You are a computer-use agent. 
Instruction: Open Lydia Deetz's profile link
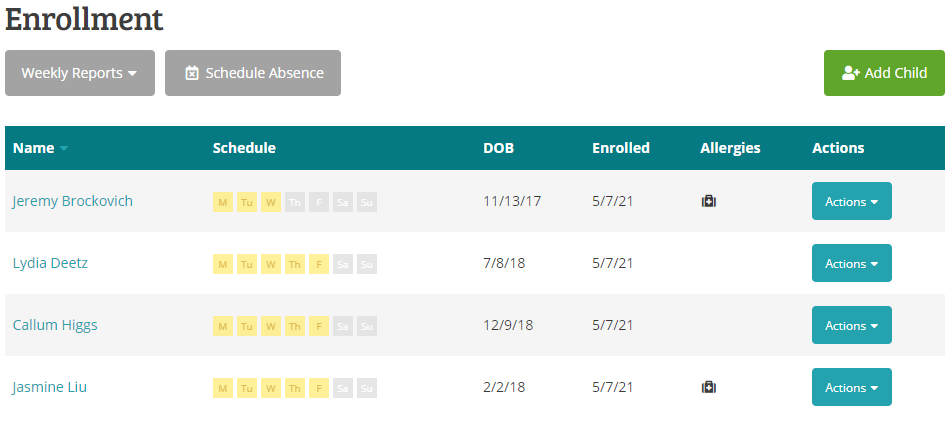point(52,263)
